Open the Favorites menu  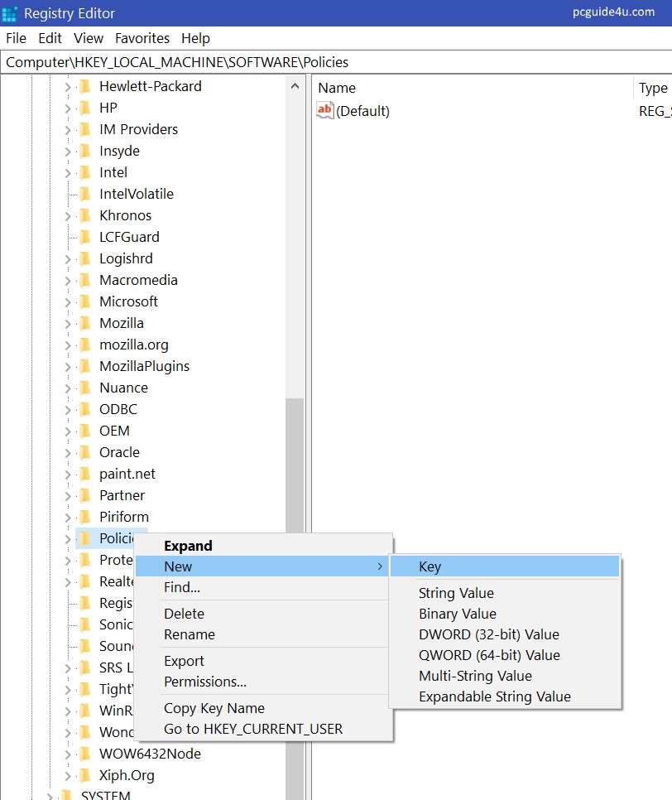(142, 38)
